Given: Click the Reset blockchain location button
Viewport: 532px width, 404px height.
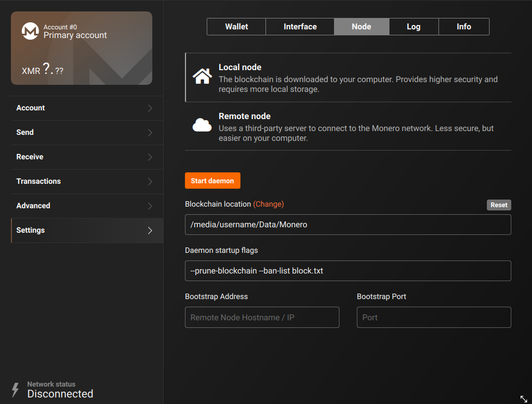Looking at the screenshot, I should 499,205.
